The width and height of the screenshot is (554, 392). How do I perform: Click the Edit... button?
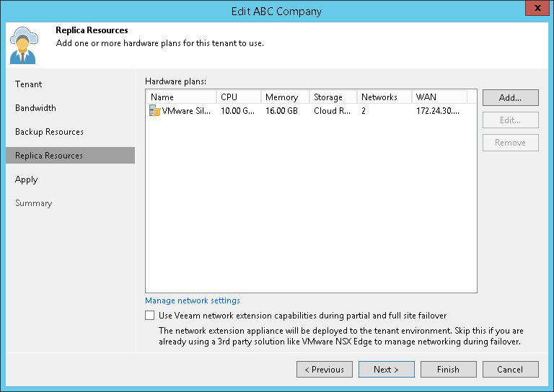[511, 120]
